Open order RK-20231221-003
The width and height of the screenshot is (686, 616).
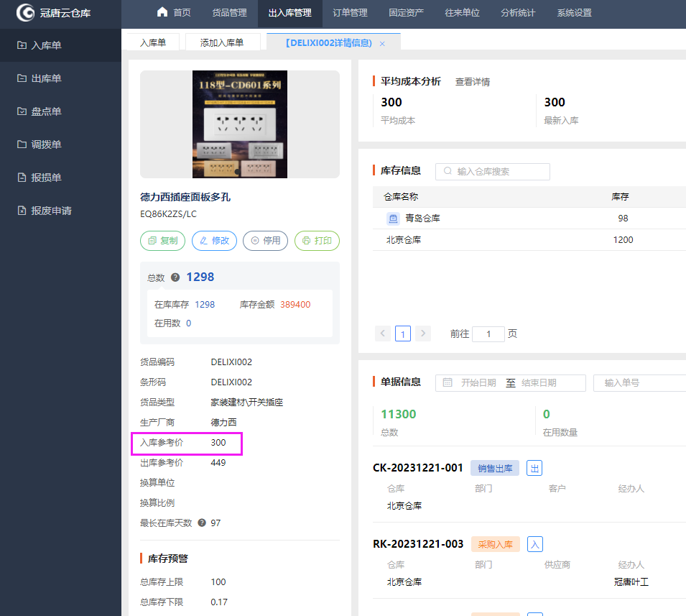click(x=418, y=544)
